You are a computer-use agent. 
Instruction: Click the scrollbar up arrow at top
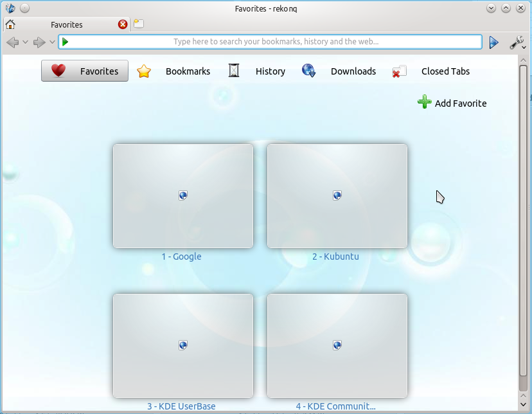coord(523,60)
